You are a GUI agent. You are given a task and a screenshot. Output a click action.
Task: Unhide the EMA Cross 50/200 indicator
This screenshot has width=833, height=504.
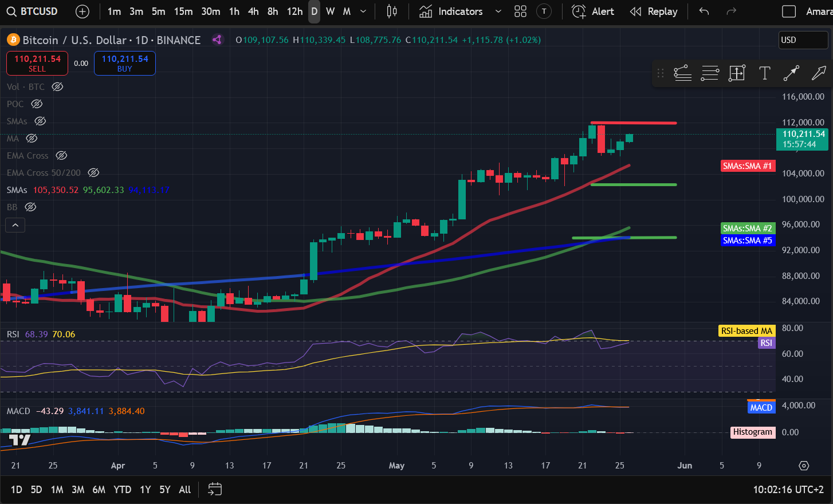93,173
